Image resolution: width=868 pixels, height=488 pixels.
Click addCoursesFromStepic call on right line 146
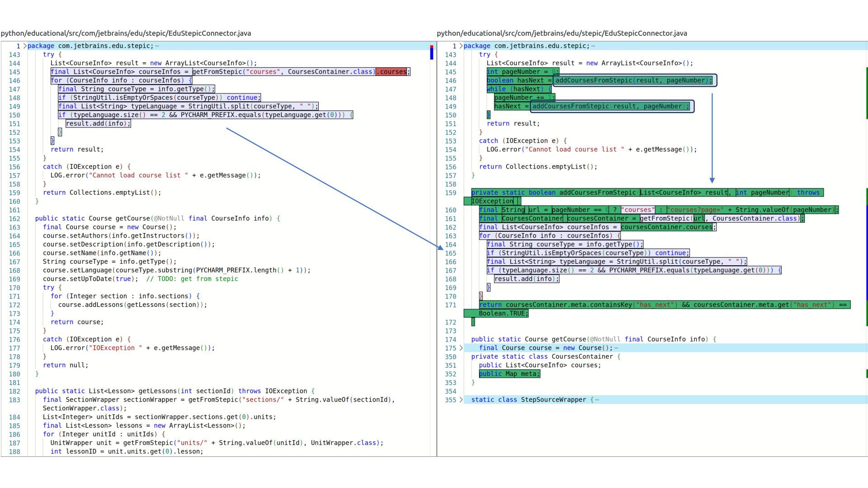634,80
